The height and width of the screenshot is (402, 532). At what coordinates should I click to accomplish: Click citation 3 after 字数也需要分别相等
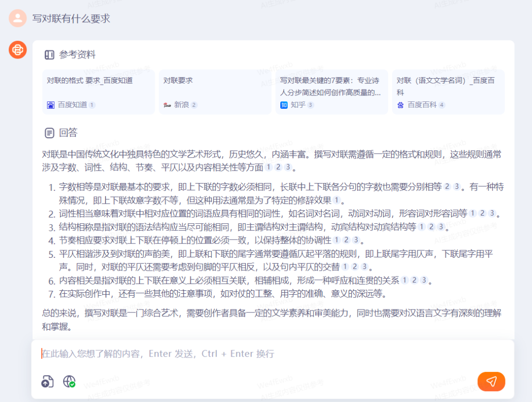457,187
